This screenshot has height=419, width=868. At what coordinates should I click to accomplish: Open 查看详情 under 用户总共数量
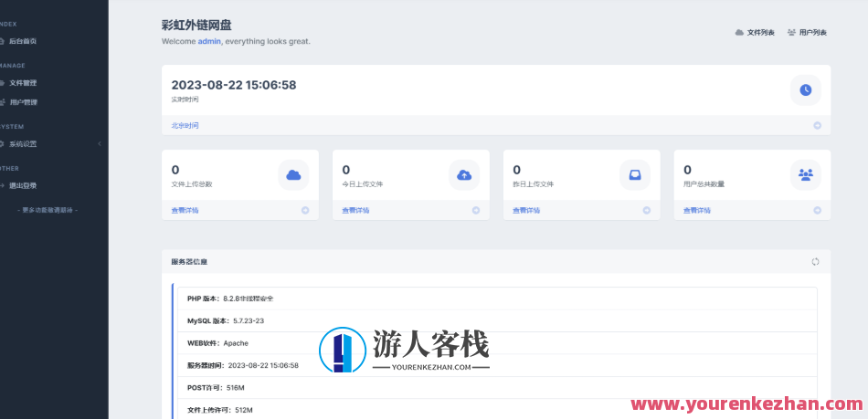[x=697, y=211]
